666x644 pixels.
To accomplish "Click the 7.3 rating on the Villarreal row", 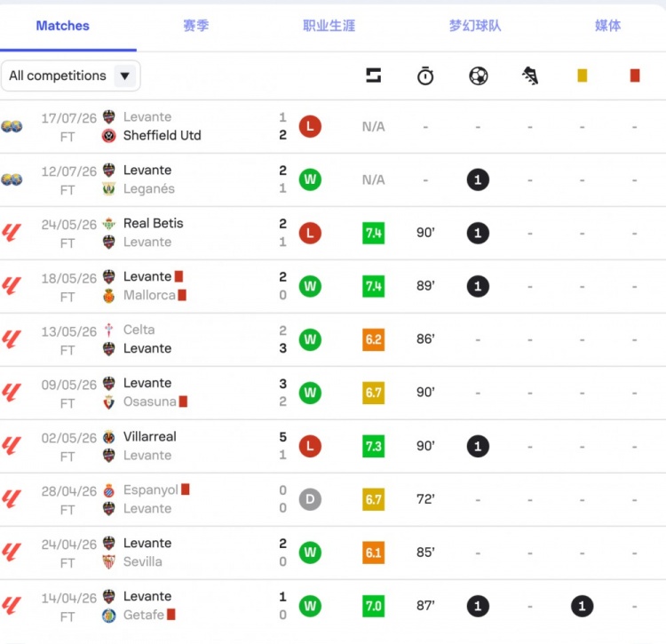I will click(373, 446).
